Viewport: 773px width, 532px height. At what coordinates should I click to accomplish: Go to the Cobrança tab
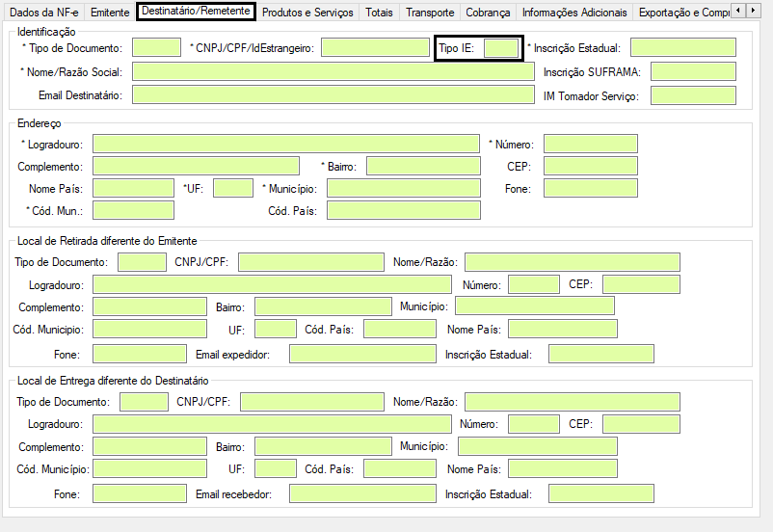(488, 12)
